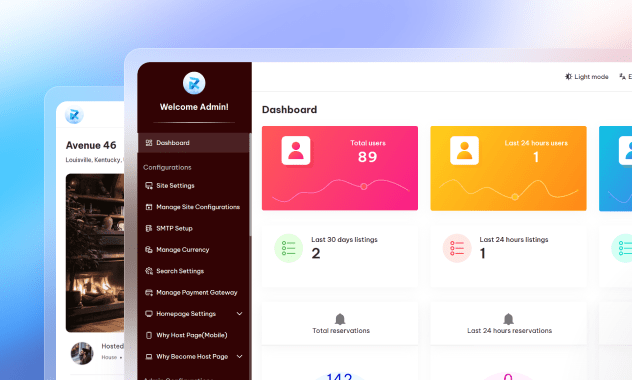Click the Homepage Settings monitor icon
This screenshot has height=380, width=632.
pos(149,314)
